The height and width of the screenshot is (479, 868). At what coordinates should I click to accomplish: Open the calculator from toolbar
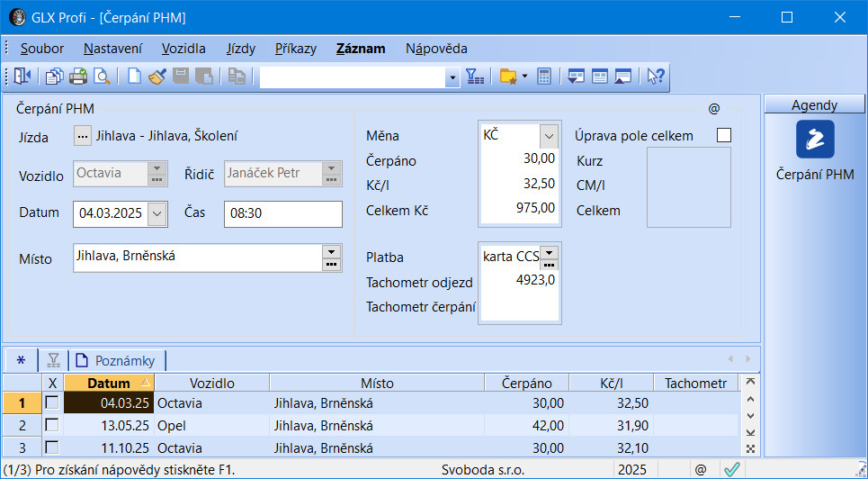(544, 77)
